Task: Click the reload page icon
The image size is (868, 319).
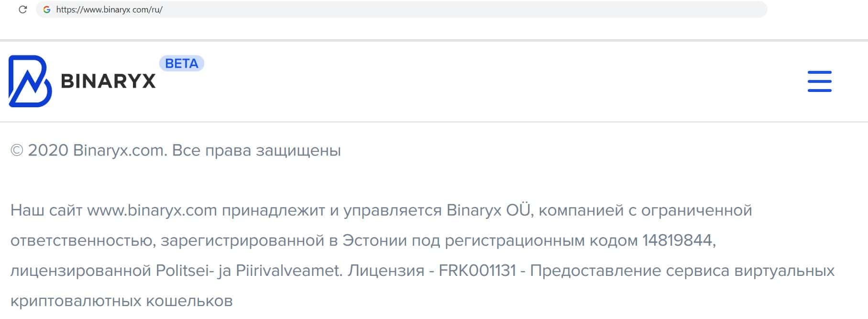Action: (x=22, y=10)
